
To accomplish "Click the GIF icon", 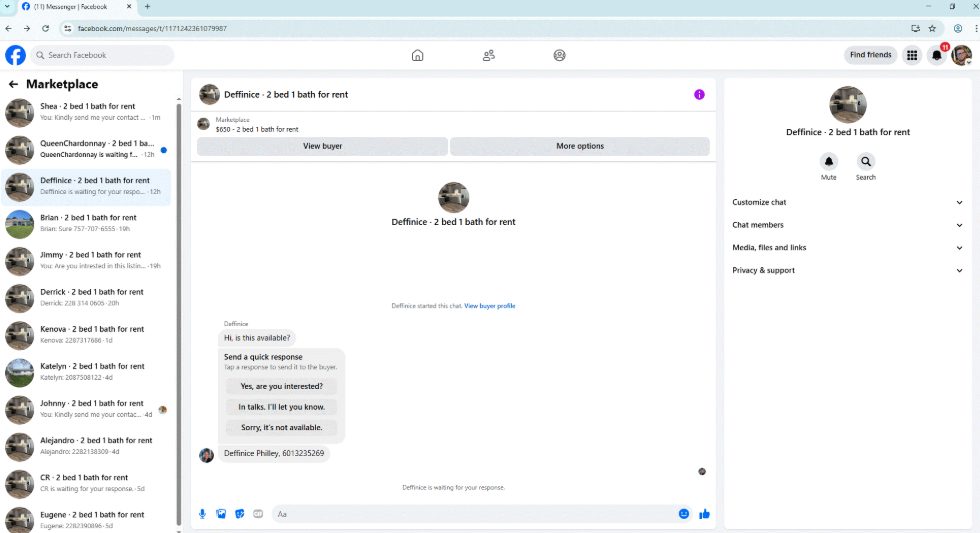I will [258, 514].
